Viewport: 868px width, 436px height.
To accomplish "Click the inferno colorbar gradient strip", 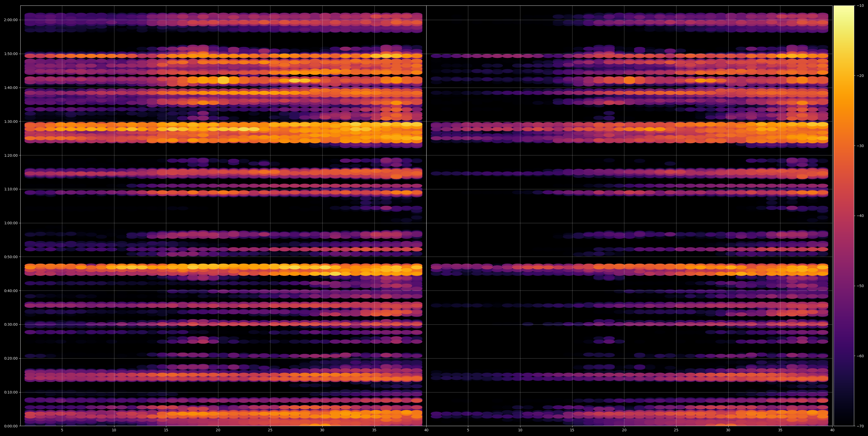I will (x=844, y=216).
